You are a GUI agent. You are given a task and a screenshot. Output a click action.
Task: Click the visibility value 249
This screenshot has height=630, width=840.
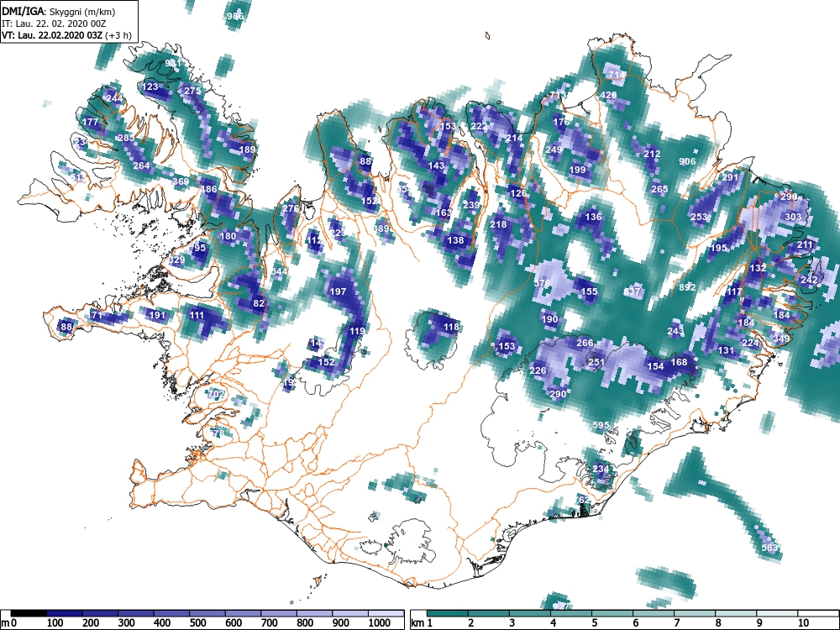[554, 150]
